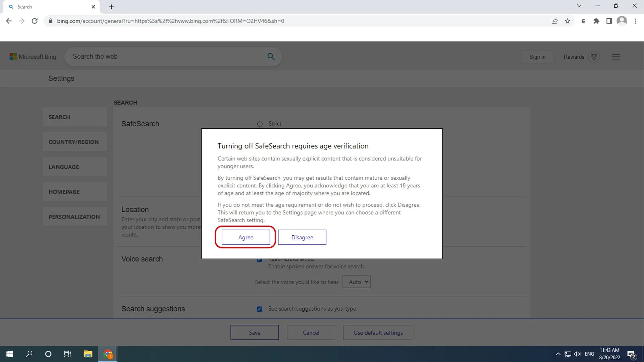Click the Chrome icon on the taskbar

pos(108,354)
